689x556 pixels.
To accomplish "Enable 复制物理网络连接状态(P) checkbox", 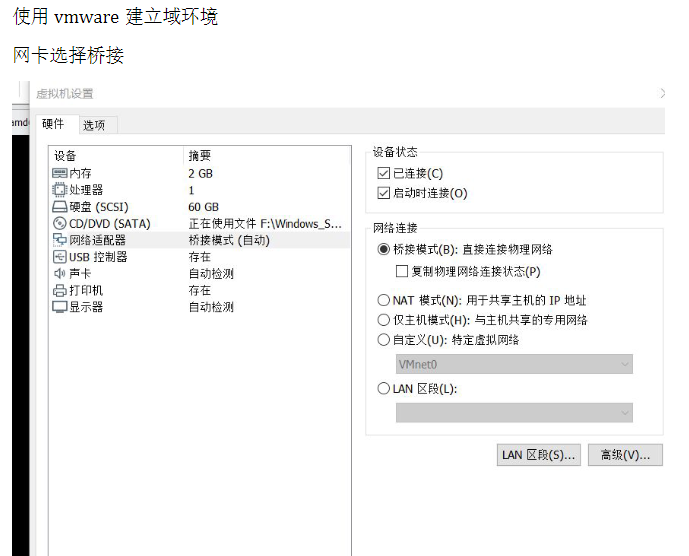I will (402, 271).
